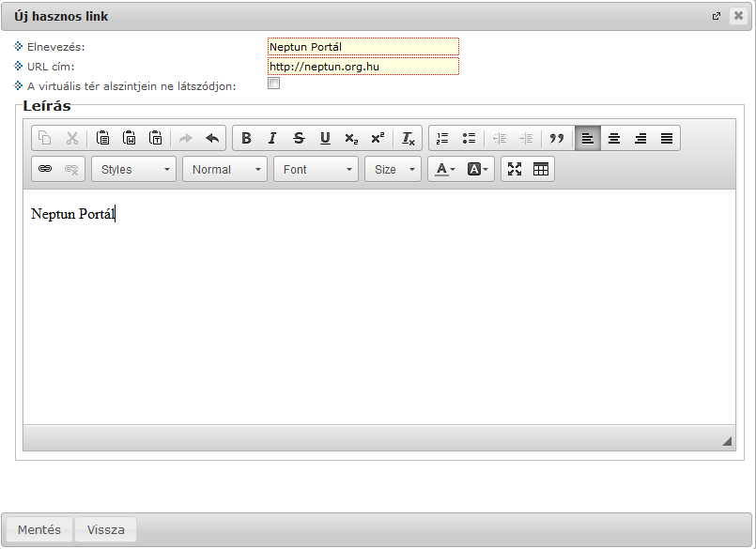
Task: Toggle Bold formatting
Action: pos(246,138)
